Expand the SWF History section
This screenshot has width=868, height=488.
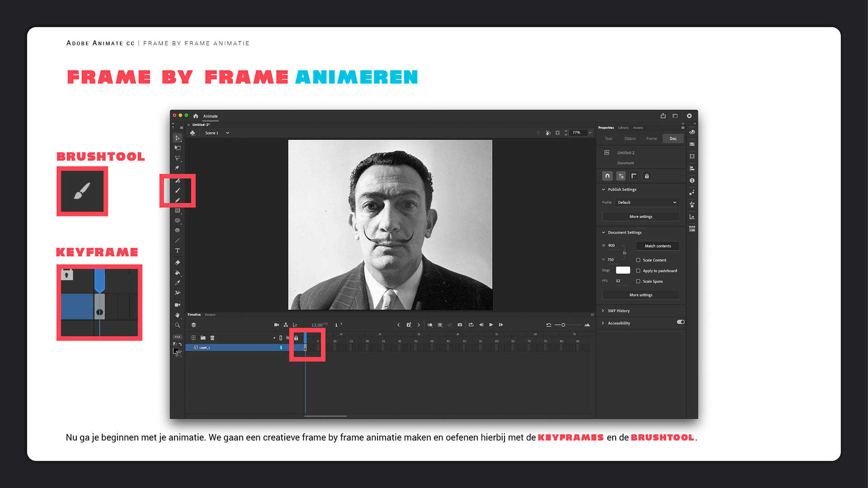click(618, 311)
